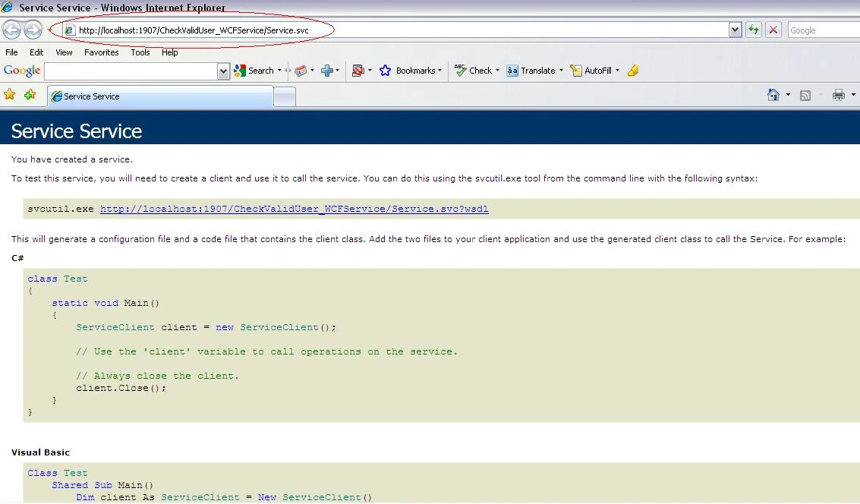Image resolution: width=860 pixels, height=504 pixels.
Task: Go forward with the browser Forward button
Action: (x=33, y=30)
